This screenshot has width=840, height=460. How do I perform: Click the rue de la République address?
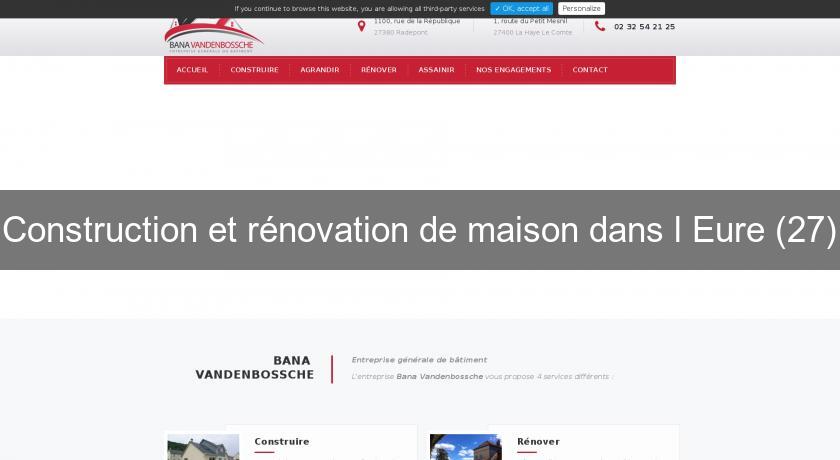pyautogui.click(x=417, y=21)
